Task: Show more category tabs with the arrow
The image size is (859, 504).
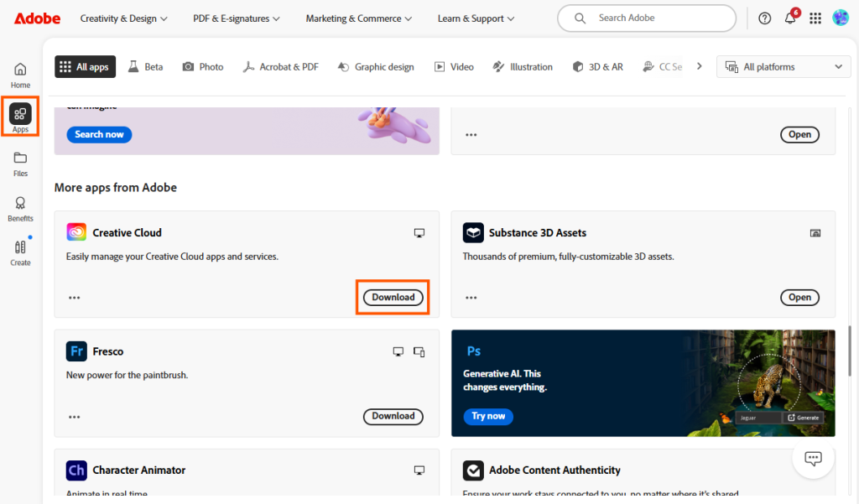Action: pos(699,66)
